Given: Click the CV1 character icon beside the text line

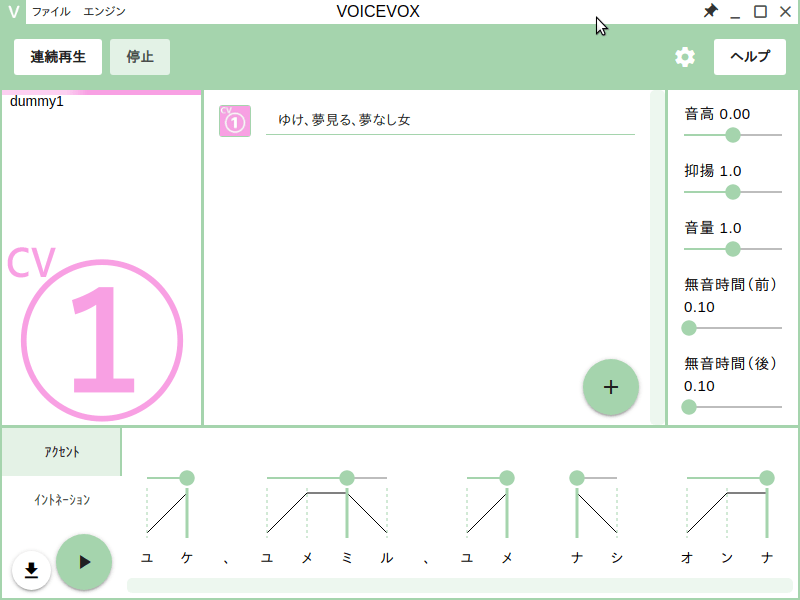Looking at the screenshot, I should point(235,121).
